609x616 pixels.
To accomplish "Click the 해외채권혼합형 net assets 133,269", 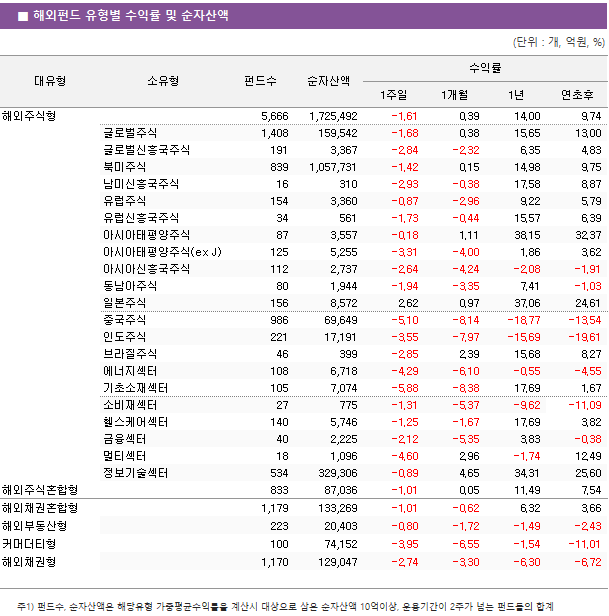I will click(338, 508).
